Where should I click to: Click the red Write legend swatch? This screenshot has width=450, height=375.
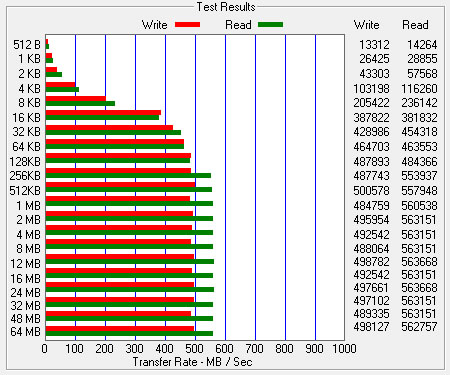click(x=187, y=25)
